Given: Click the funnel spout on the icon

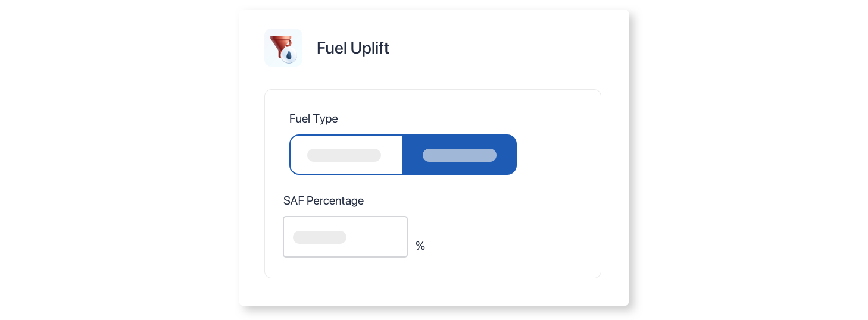Looking at the screenshot, I should 280,55.
